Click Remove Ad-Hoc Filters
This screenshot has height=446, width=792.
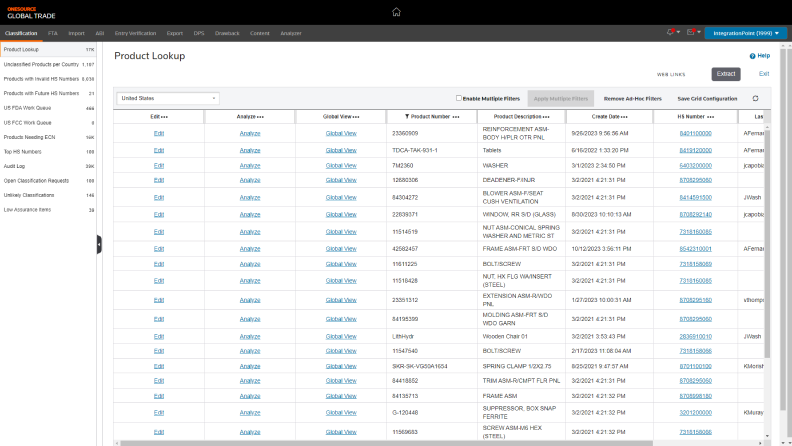pos(632,98)
